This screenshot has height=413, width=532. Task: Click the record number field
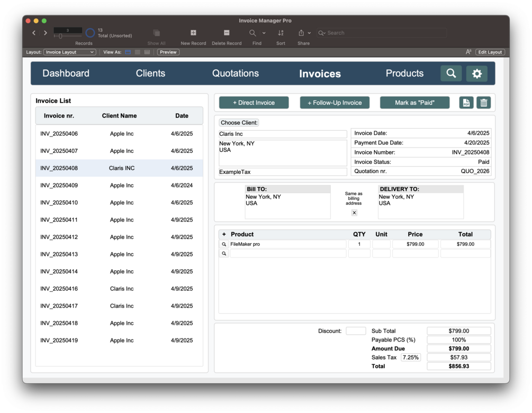click(x=68, y=30)
